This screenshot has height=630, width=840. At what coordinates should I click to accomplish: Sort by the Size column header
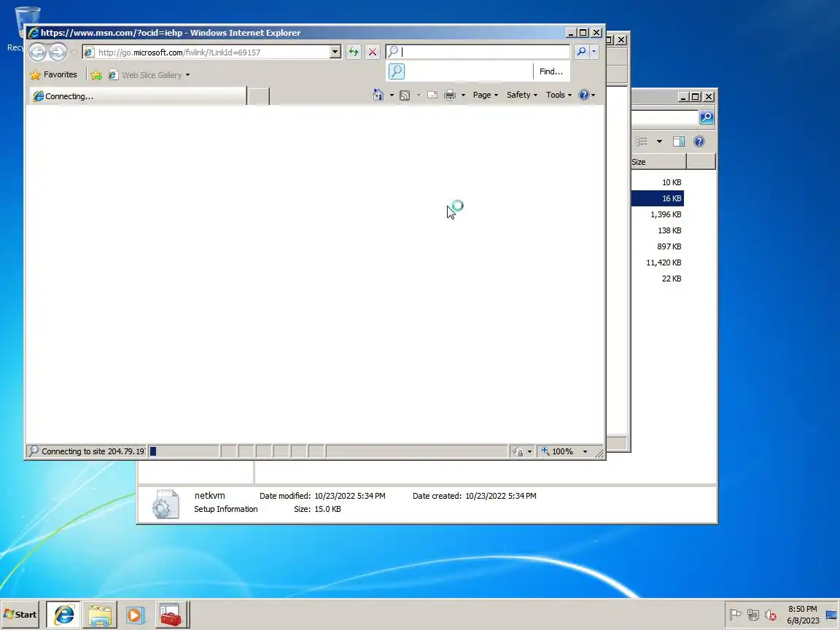pos(658,162)
